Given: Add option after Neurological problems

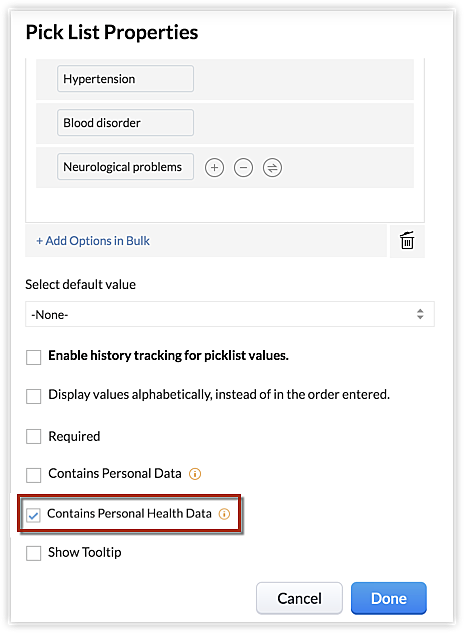Looking at the screenshot, I should [214, 168].
